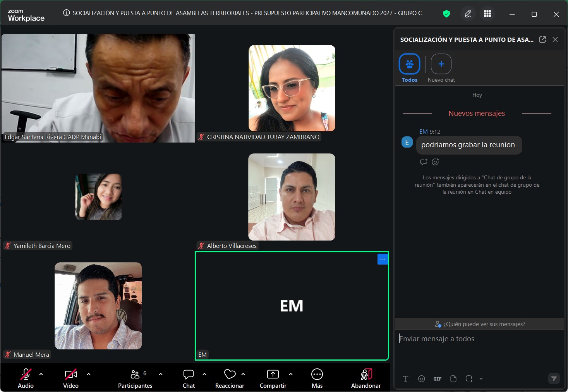Start a Nuevo chat
The image size is (568, 392).
pos(441,64)
